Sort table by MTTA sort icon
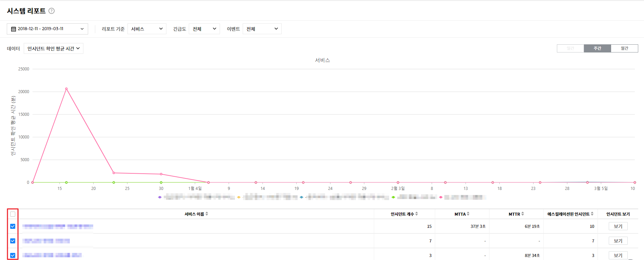 click(x=468, y=214)
